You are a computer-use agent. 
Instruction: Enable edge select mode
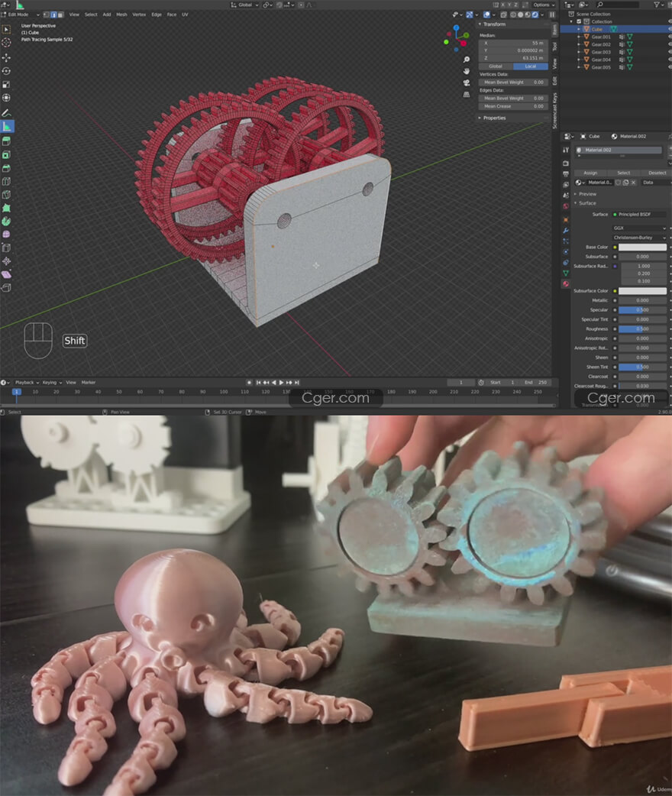[x=53, y=15]
